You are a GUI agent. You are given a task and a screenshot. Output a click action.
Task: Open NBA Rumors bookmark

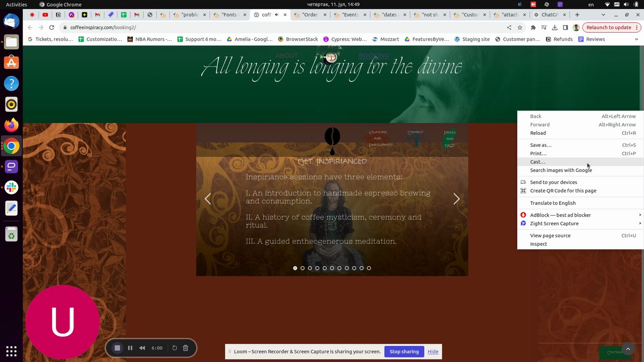click(x=149, y=39)
